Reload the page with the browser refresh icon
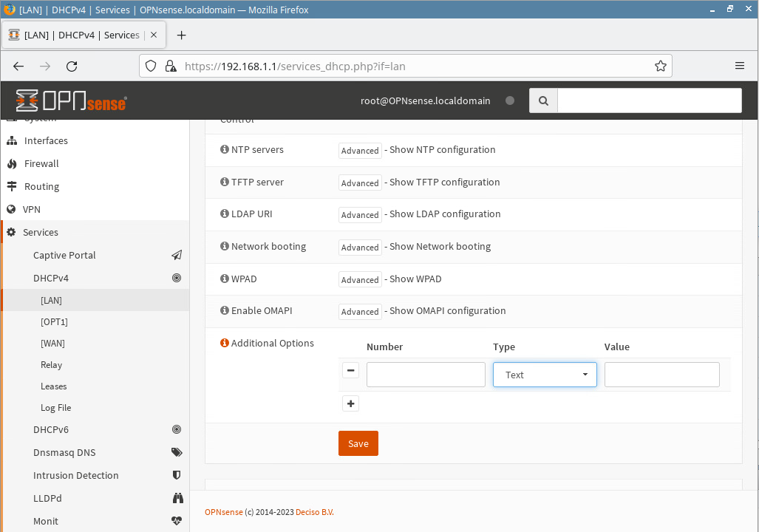This screenshot has height=532, width=759. 72,66
